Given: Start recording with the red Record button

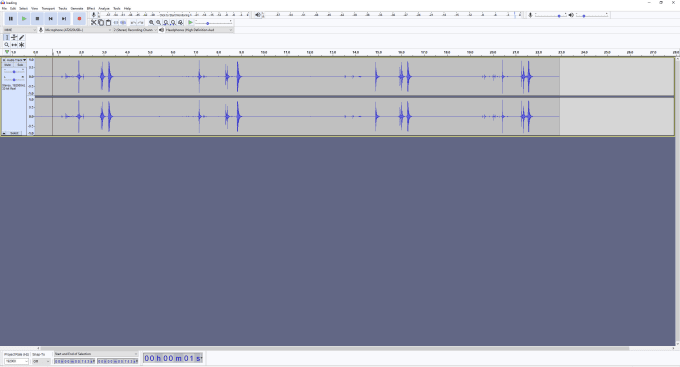Looking at the screenshot, I should tap(79, 19).
